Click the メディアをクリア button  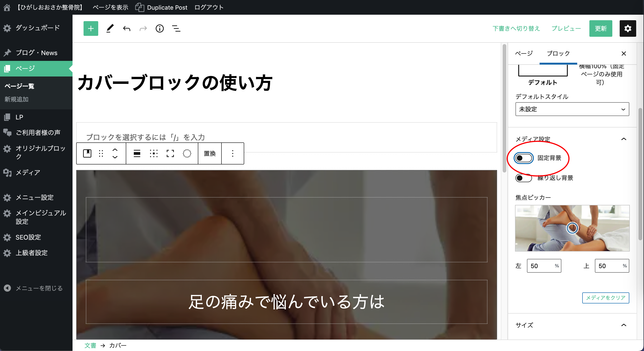[x=605, y=298]
